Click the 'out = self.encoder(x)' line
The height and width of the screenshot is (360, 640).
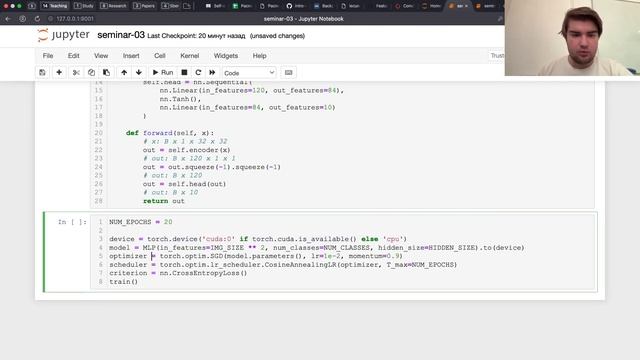(x=187, y=150)
